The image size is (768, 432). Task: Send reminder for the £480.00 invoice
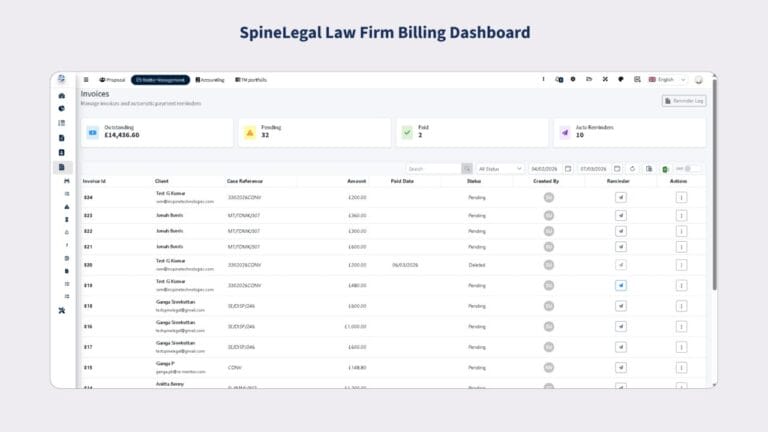point(621,286)
